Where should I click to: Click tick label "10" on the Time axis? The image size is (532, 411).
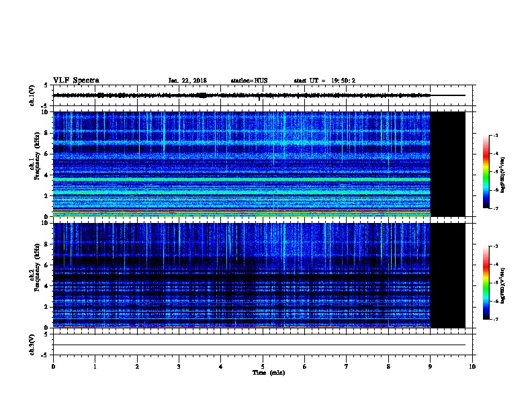coord(472,367)
